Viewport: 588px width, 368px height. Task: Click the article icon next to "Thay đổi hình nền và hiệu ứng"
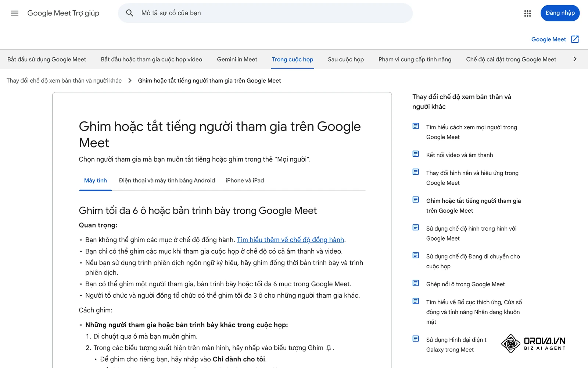click(416, 172)
